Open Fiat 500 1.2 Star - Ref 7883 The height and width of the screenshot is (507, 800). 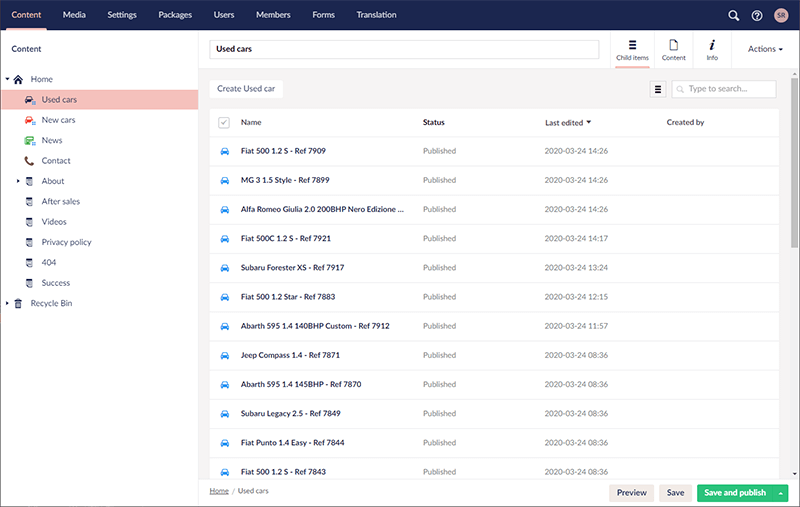[288, 297]
